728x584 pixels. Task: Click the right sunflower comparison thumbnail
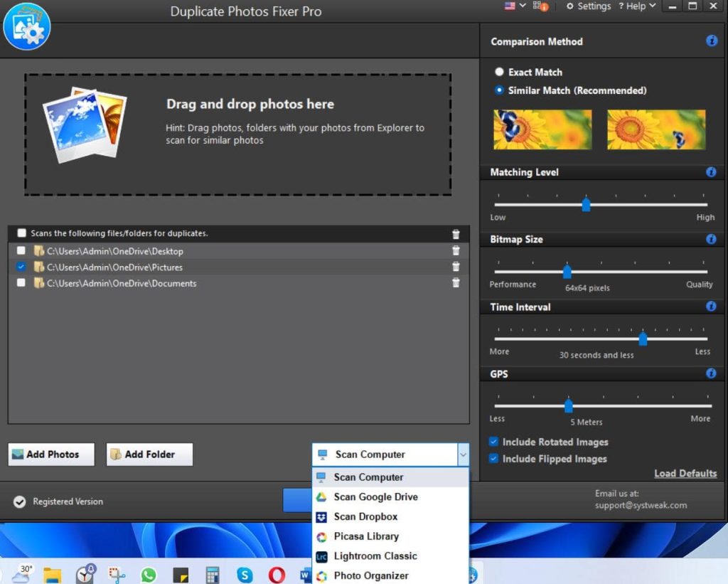656,129
